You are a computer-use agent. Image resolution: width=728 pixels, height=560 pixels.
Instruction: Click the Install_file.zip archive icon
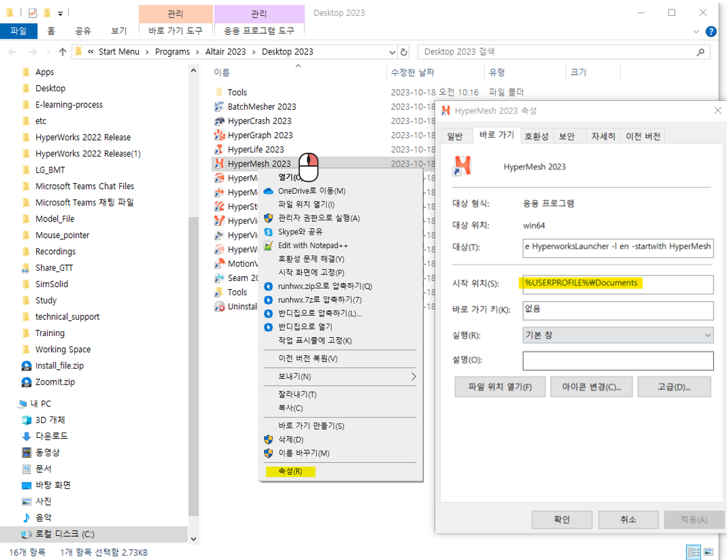pyautogui.click(x=26, y=366)
